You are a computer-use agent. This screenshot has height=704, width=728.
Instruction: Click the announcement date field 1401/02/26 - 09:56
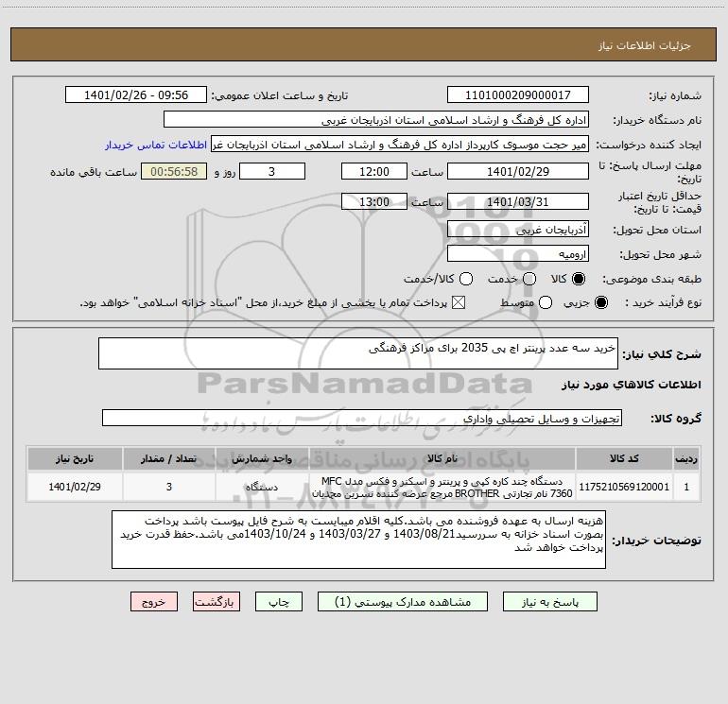[x=136, y=95]
